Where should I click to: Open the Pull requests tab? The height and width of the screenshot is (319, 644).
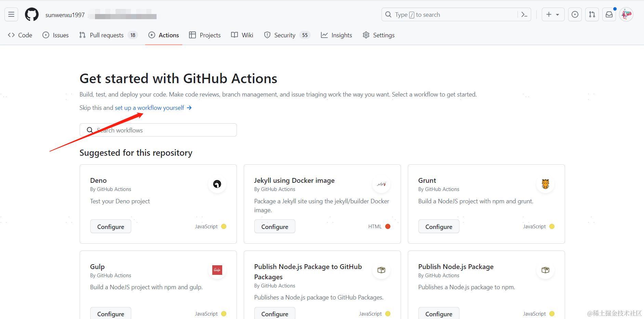coord(106,35)
